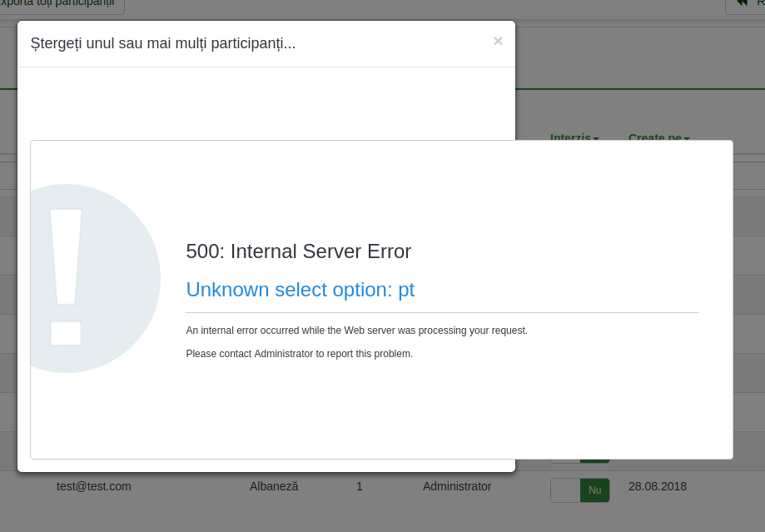The height and width of the screenshot is (532, 765).
Task: Click the 'An internal error occurred' text
Action: 356,331
